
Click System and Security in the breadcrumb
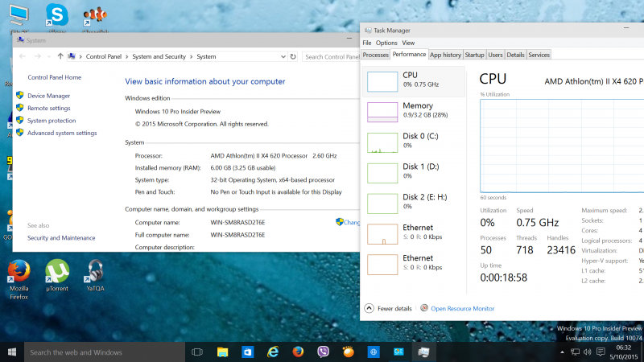159,56
